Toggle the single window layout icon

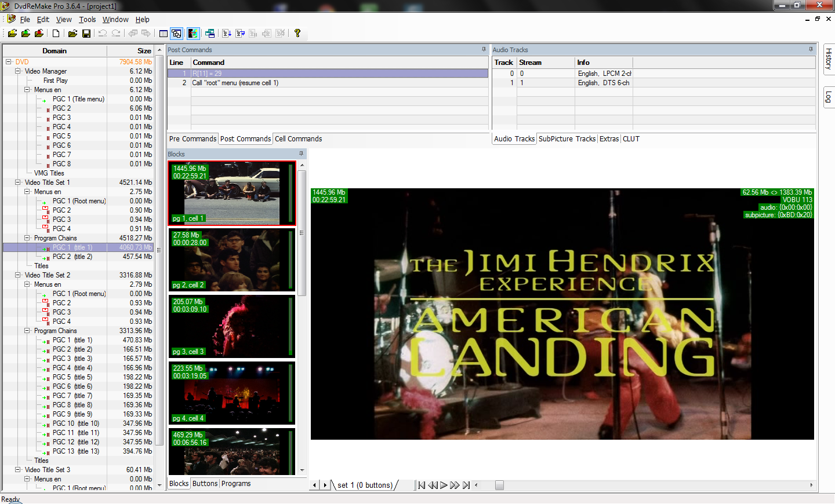tap(164, 34)
